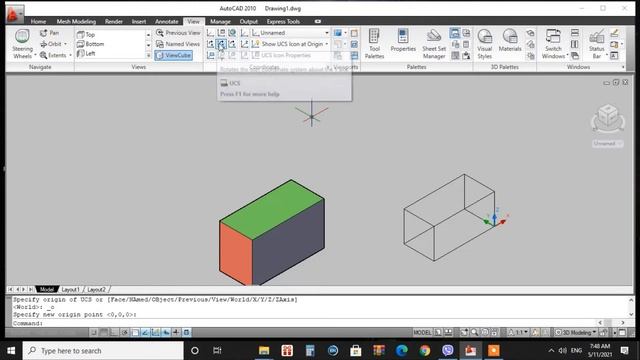Click the Cascade windows icon
The width and height of the screenshot is (640, 360).
click(x=575, y=55)
